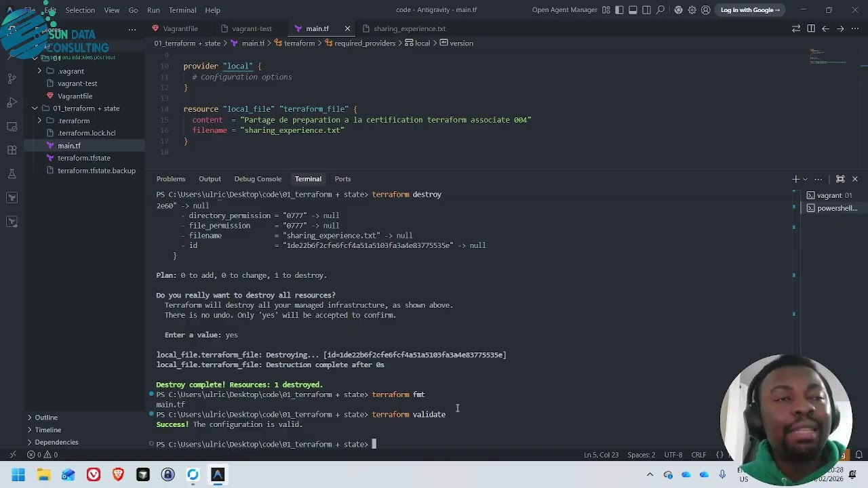The height and width of the screenshot is (488, 868).
Task: Navigate forward with right arrow icon
Action: (x=840, y=28)
